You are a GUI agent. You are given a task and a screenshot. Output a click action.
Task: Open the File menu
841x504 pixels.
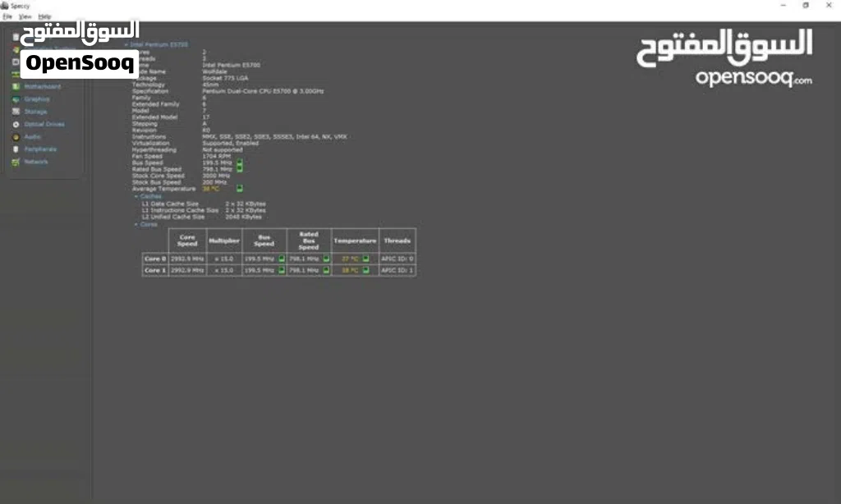click(x=7, y=16)
